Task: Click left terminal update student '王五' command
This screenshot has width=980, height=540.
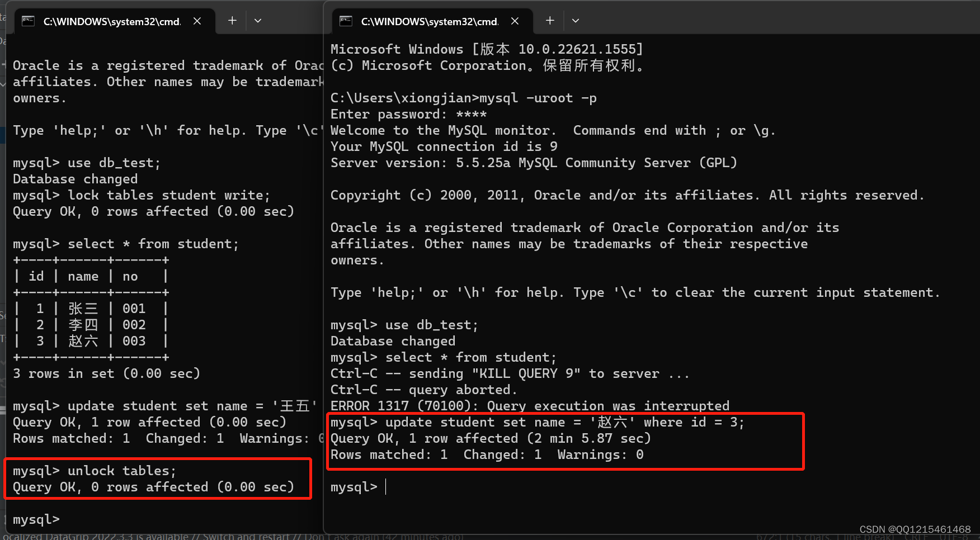Action: (166, 406)
